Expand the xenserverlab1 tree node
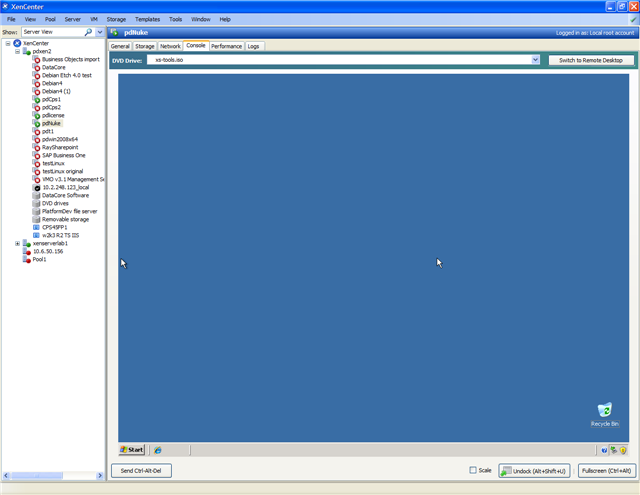The image size is (640, 495). (17, 243)
